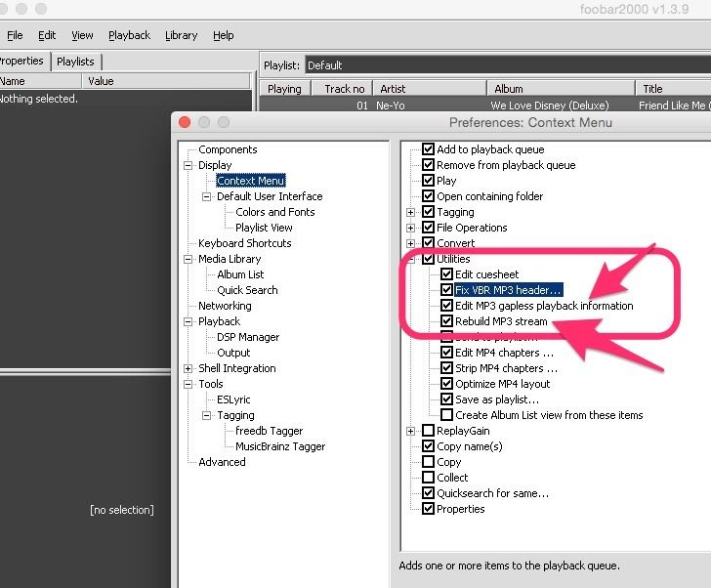The image size is (711, 588).
Task: Expand the File Operations context menu group
Action: pos(410,228)
